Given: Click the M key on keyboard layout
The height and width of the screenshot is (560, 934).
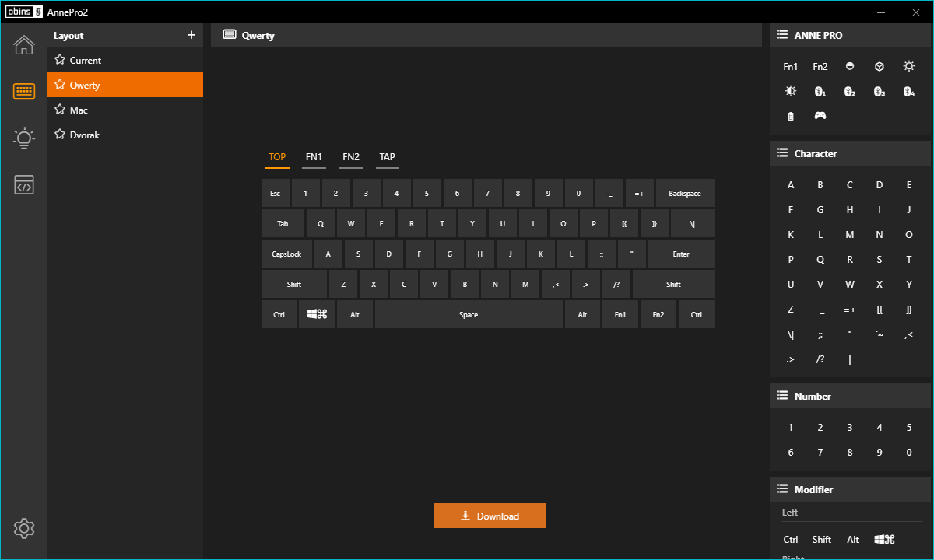Looking at the screenshot, I should [x=525, y=284].
